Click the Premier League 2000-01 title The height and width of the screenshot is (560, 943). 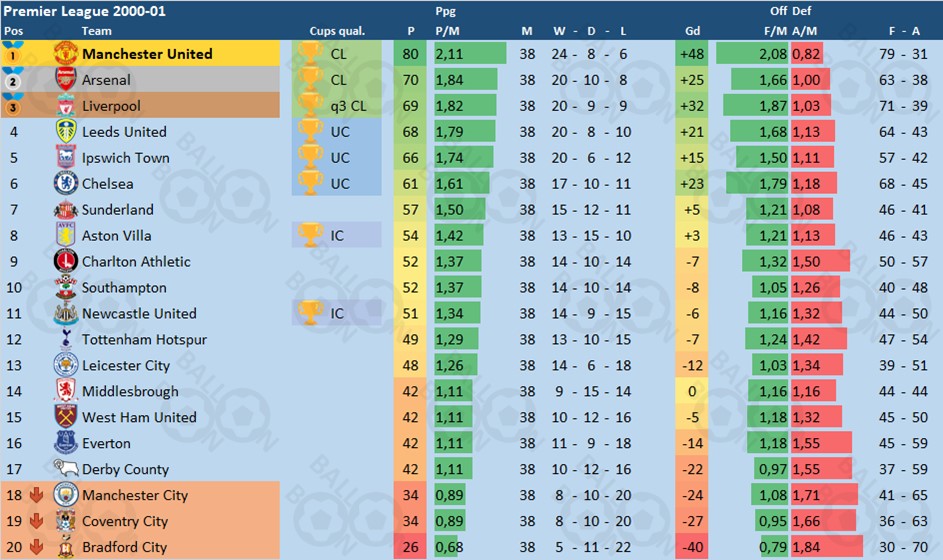click(84, 11)
